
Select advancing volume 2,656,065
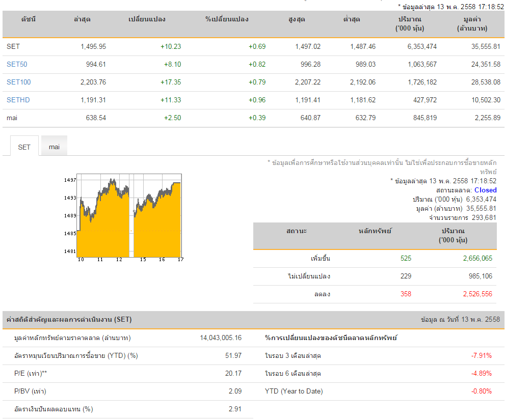[477, 259]
